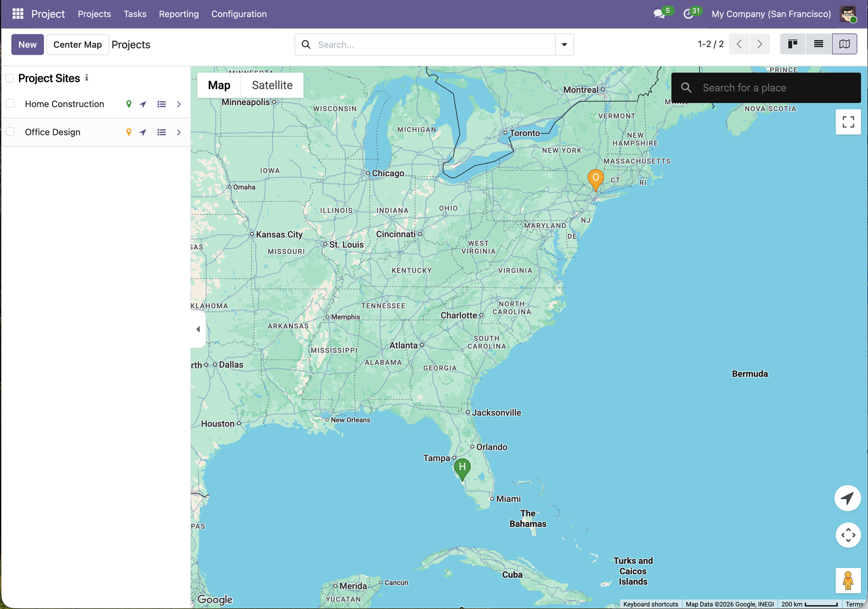Open the search options dropdown arrow
Viewport: 868px width, 609px height.
(x=564, y=44)
